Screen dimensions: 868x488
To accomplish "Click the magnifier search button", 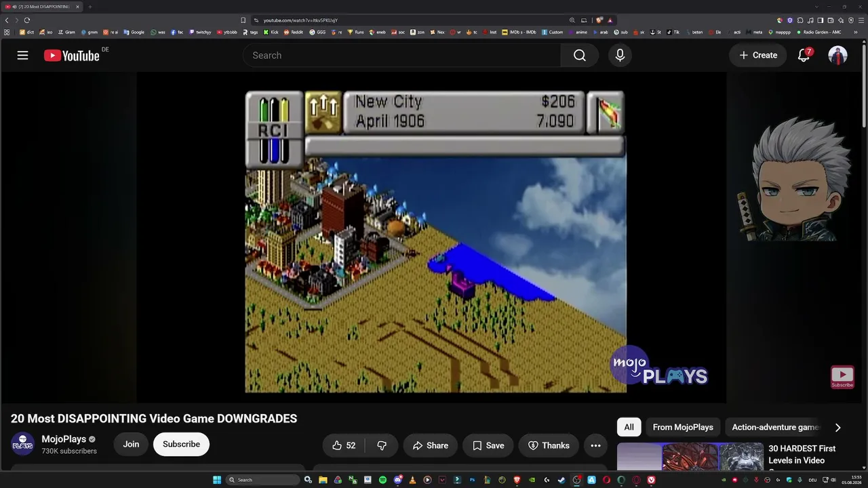I will 580,56.
